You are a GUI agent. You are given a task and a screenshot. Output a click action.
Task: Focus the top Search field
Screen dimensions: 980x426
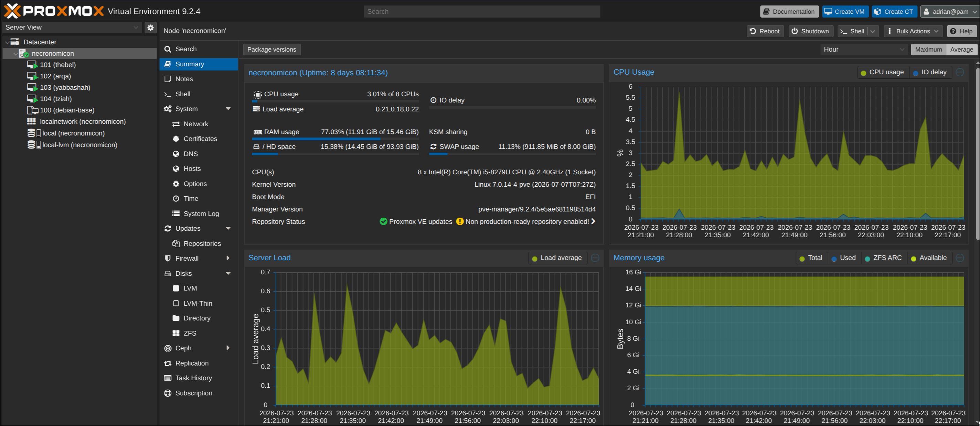[x=482, y=11]
